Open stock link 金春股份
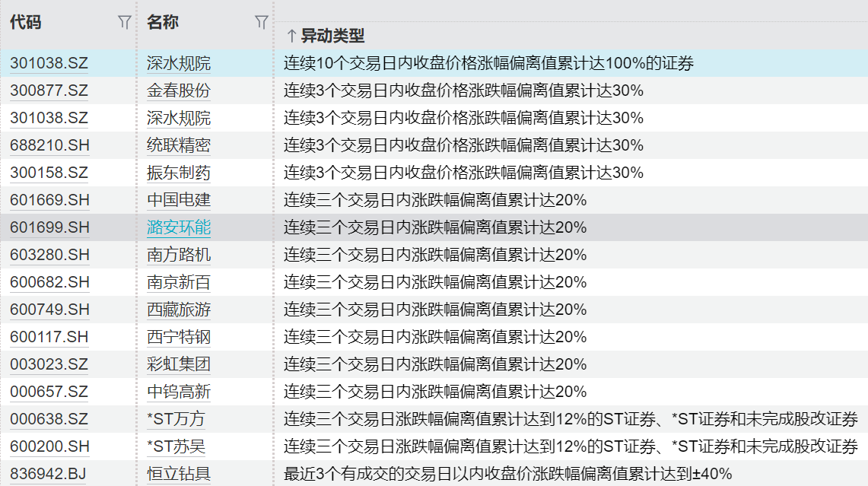Image resolution: width=868 pixels, height=486 pixels. tap(179, 91)
